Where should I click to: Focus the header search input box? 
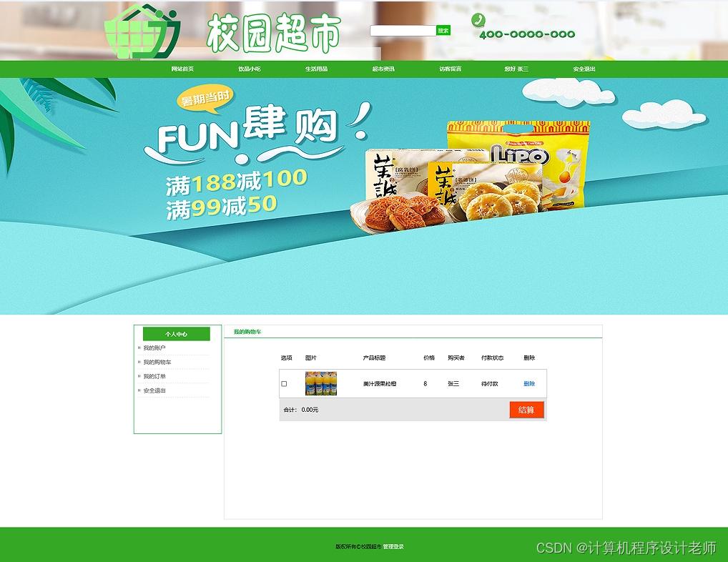pos(403,31)
